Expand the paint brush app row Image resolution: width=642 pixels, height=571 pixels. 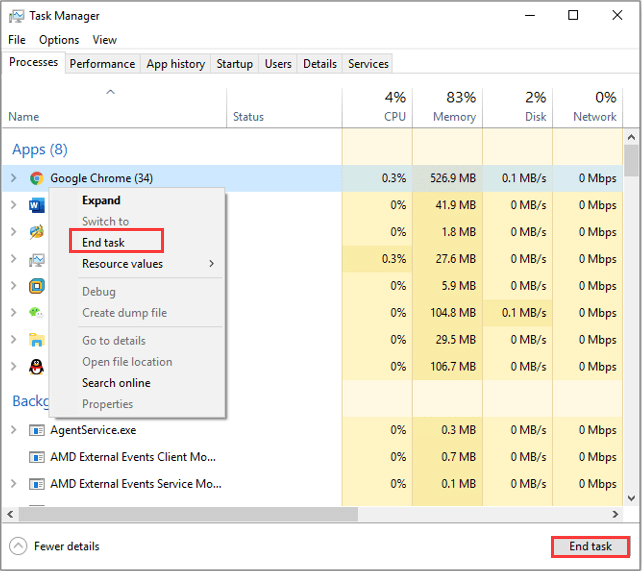tap(14, 232)
